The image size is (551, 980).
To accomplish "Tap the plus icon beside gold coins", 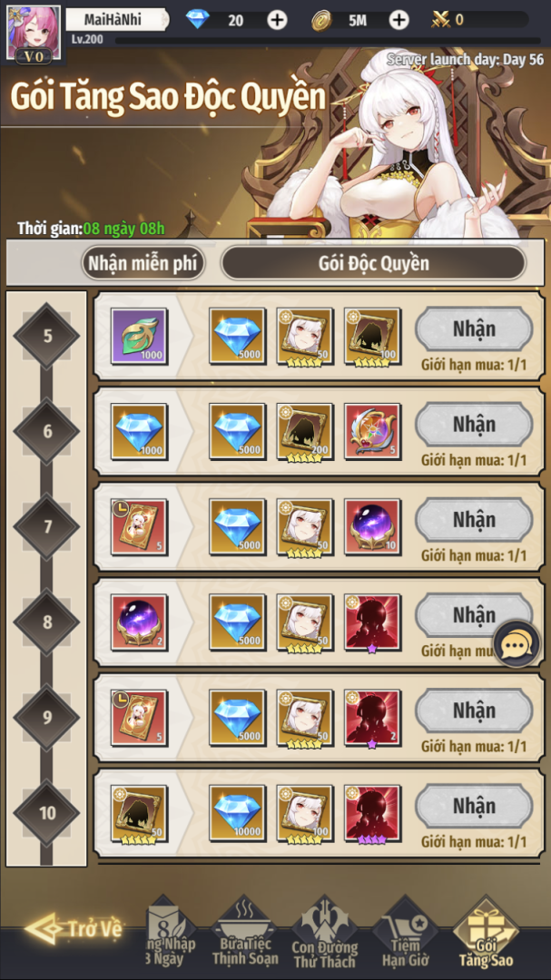I will pos(398,20).
